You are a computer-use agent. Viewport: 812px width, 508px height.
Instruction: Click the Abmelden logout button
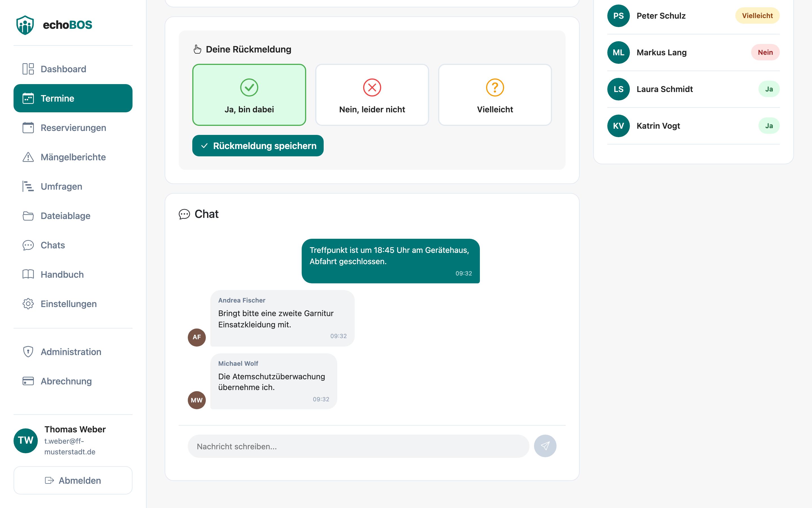[73, 480]
